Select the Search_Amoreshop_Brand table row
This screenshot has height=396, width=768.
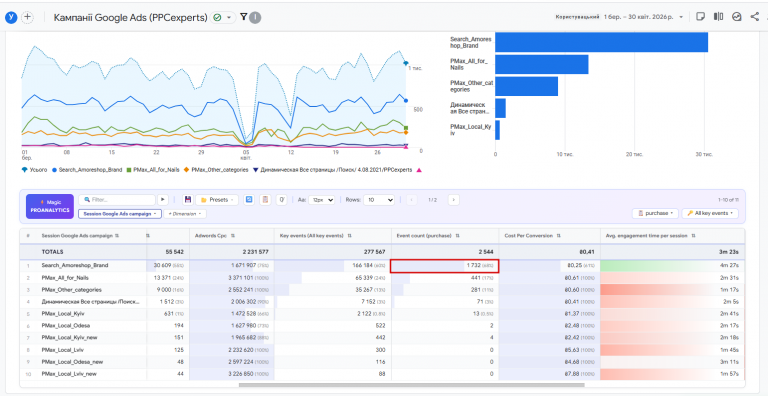tap(382, 265)
